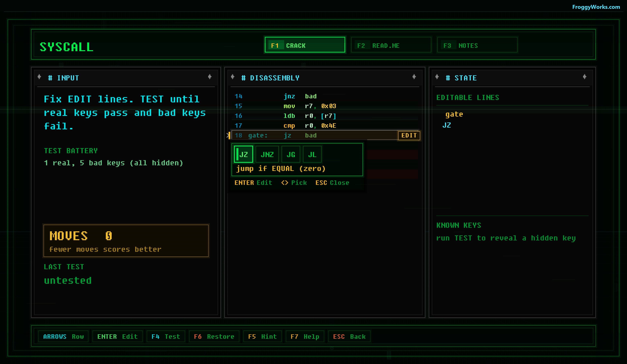Open the FroggyWorks.com link
The height and width of the screenshot is (364, 627).
pyautogui.click(x=596, y=7)
